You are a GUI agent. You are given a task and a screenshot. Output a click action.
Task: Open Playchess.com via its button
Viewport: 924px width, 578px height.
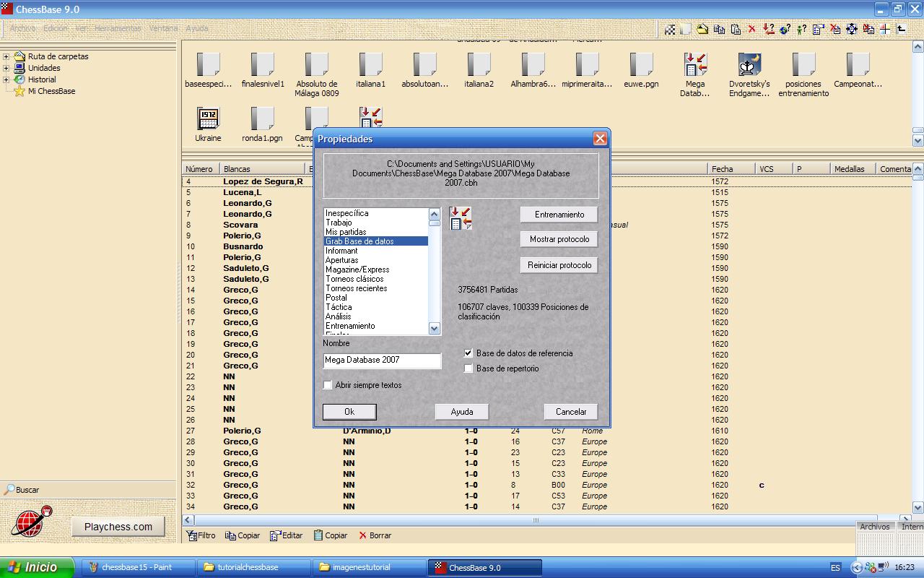point(118,527)
